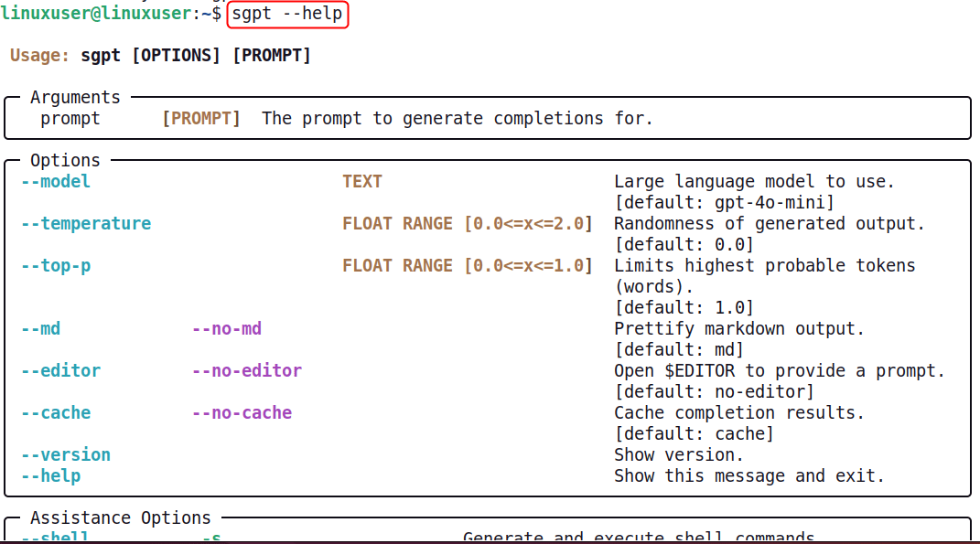The width and height of the screenshot is (980, 544).
Task: Select the --top-p option flag
Action: 56,265
